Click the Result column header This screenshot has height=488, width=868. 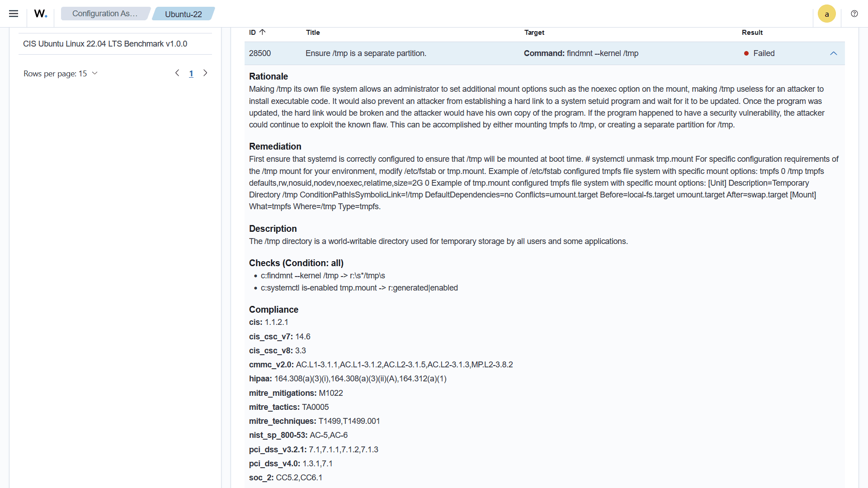coord(752,33)
